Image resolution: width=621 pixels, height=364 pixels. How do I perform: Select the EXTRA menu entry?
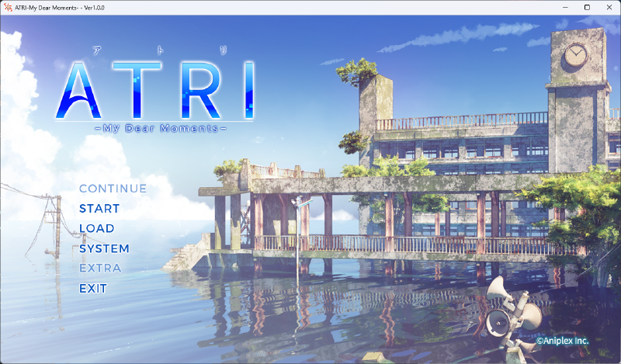pos(100,269)
